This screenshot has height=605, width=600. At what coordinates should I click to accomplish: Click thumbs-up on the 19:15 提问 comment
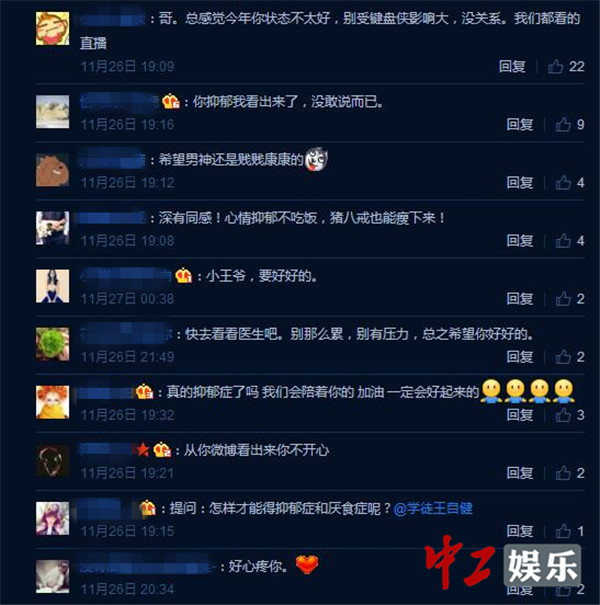tap(563, 531)
